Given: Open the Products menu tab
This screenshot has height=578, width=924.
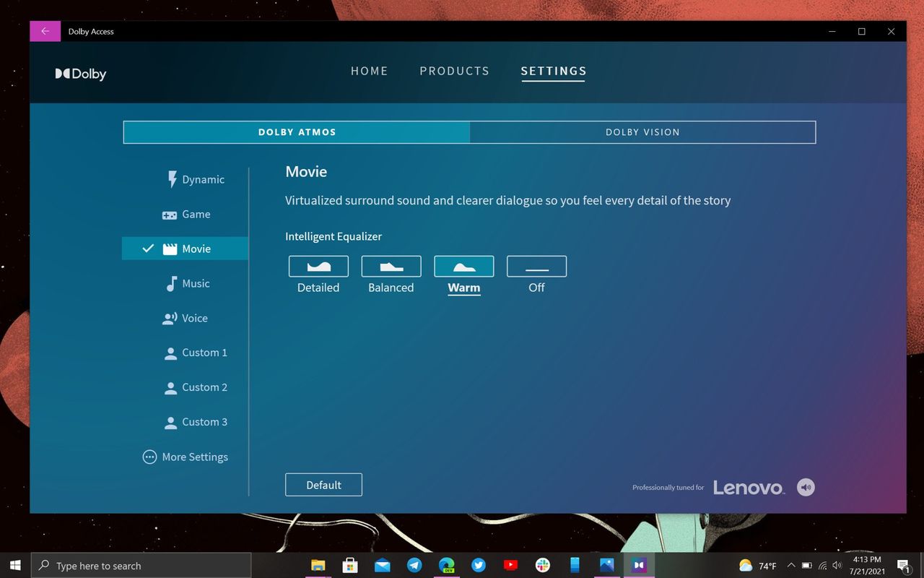Looking at the screenshot, I should point(455,71).
